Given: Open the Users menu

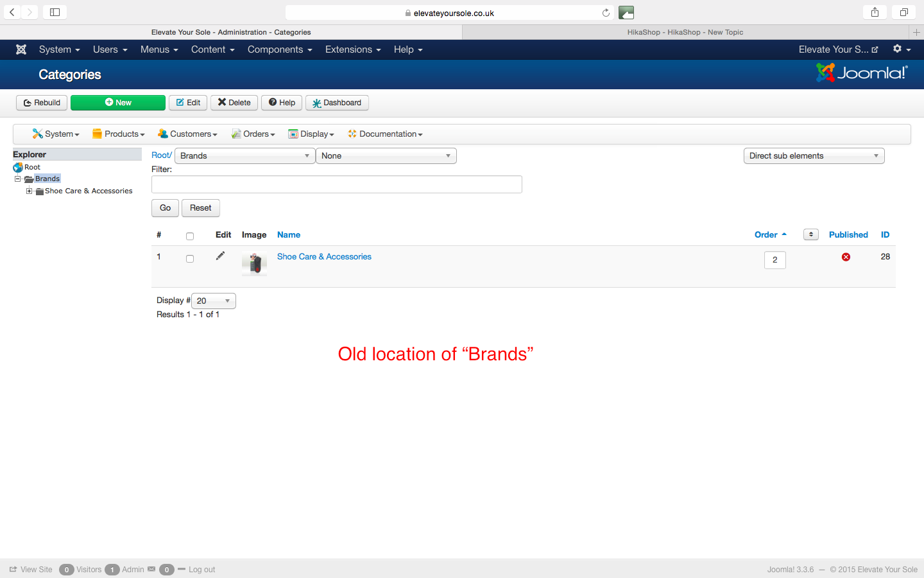Looking at the screenshot, I should [110, 49].
